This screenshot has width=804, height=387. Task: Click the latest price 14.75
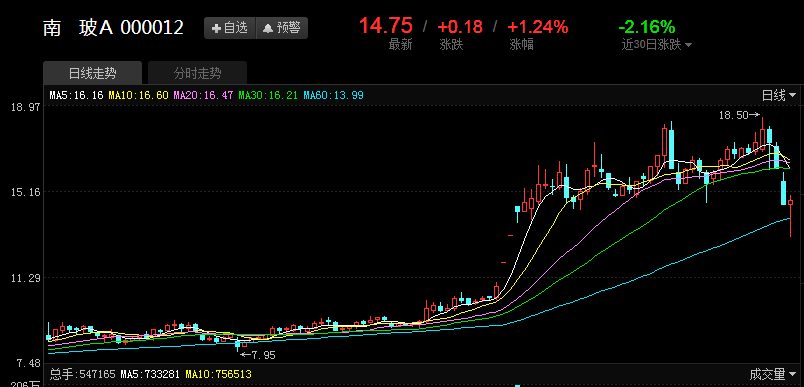[386, 26]
